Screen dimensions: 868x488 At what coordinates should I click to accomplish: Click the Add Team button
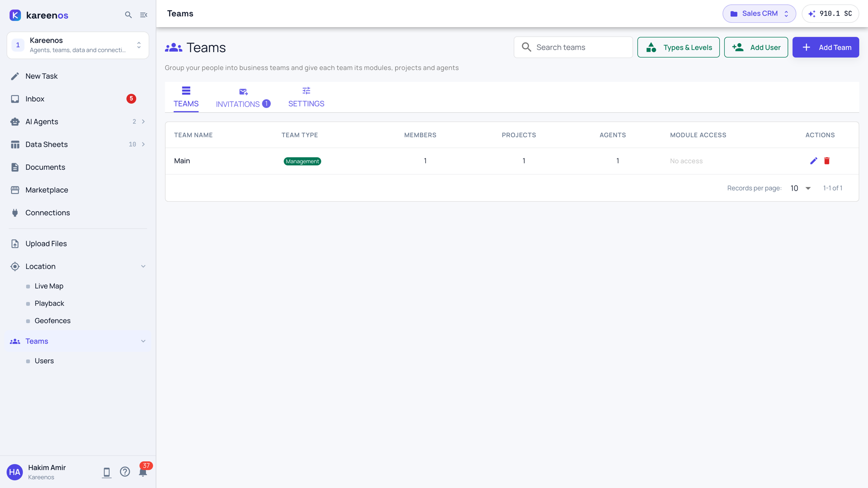pos(826,47)
